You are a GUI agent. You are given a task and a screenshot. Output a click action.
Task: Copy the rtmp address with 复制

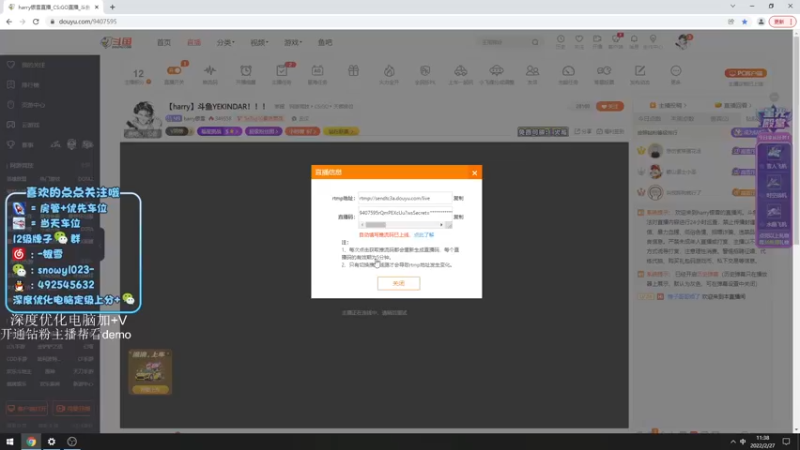tap(459, 198)
